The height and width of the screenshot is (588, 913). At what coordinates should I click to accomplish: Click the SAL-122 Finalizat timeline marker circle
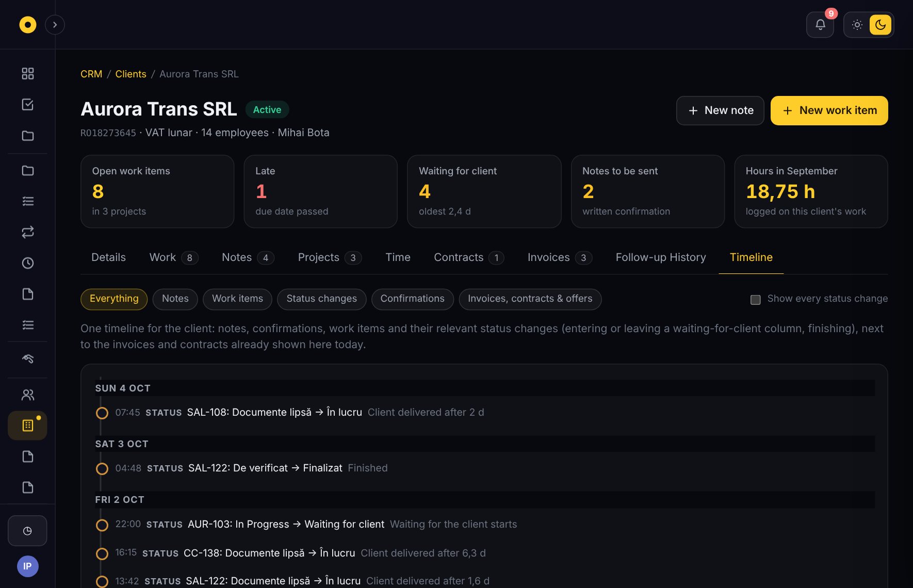102,469
